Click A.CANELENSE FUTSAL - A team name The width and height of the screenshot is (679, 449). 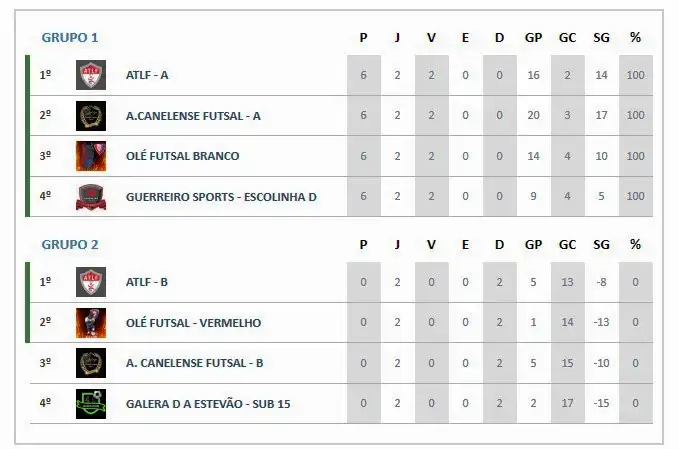tap(193, 116)
